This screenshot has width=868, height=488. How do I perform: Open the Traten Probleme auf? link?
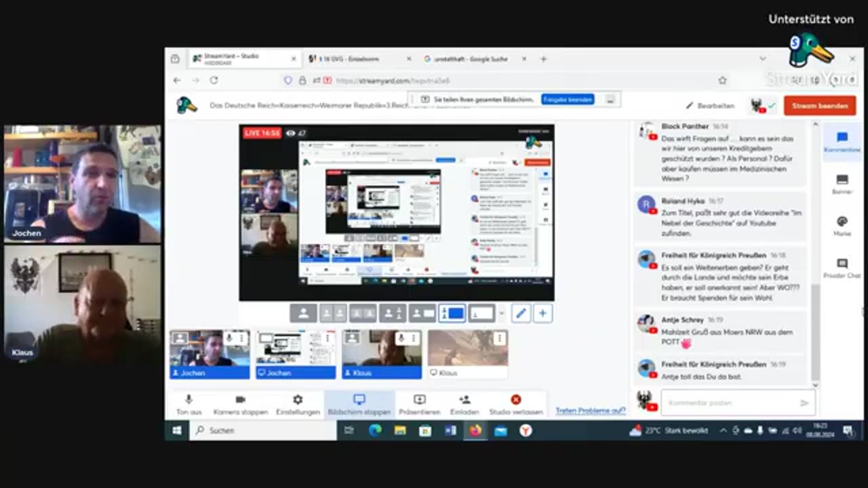(590, 411)
